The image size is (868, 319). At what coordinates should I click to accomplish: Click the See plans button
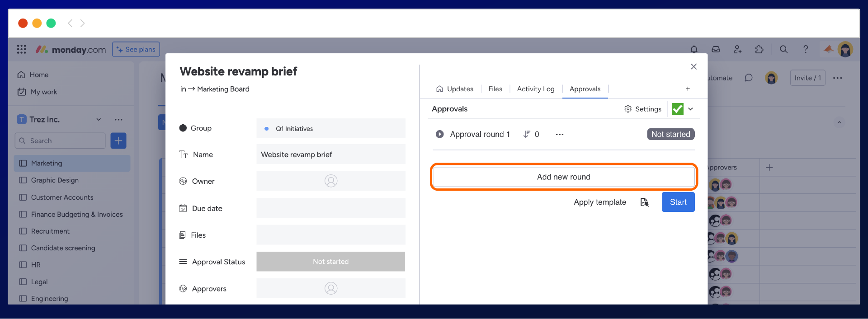click(x=136, y=49)
